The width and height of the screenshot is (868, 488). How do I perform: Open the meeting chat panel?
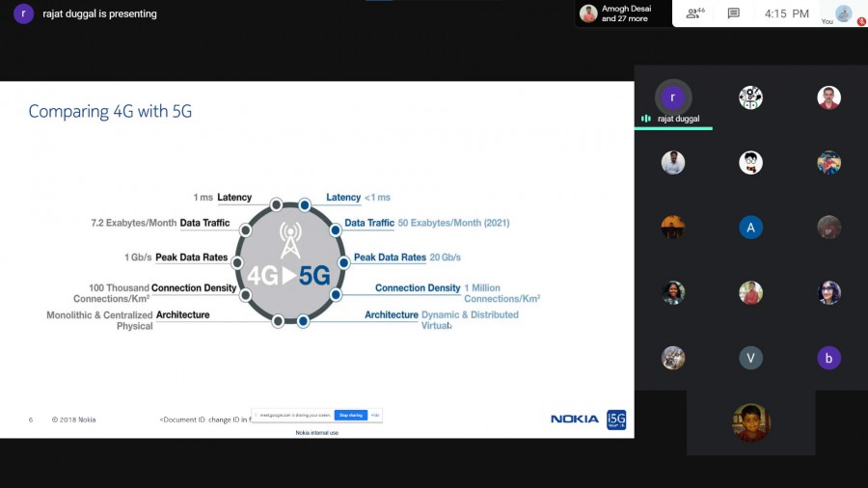coord(733,14)
